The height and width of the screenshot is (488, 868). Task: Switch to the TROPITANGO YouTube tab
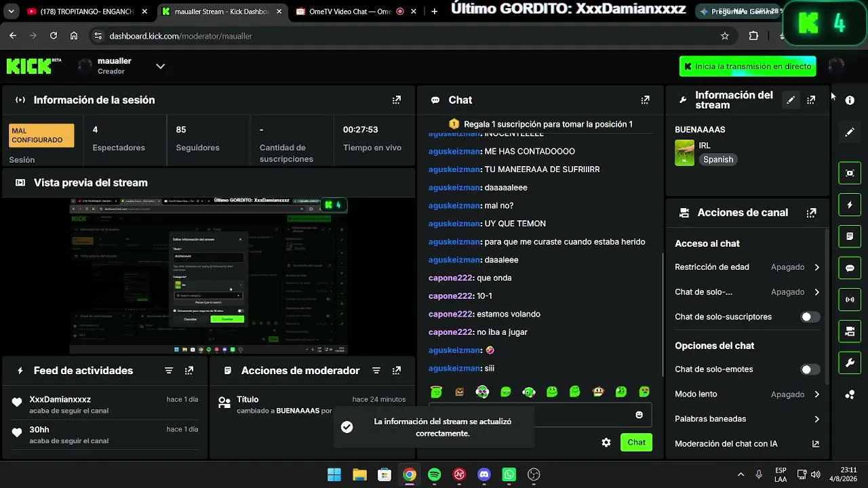[x=87, y=12]
